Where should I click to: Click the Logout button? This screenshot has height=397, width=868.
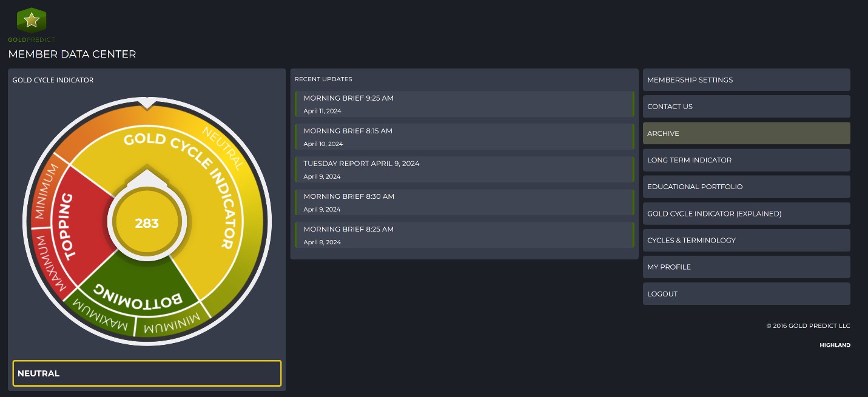(747, 293)
